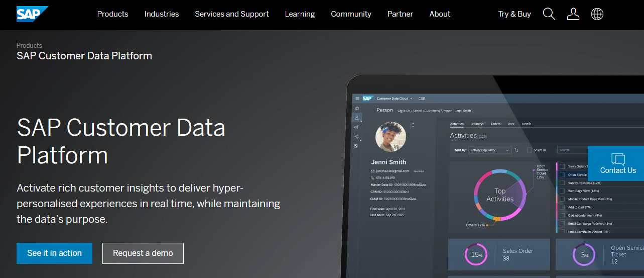Open the Products navigation menu
The height and width of the screenshot is (278, 644).
coord(112,14)
